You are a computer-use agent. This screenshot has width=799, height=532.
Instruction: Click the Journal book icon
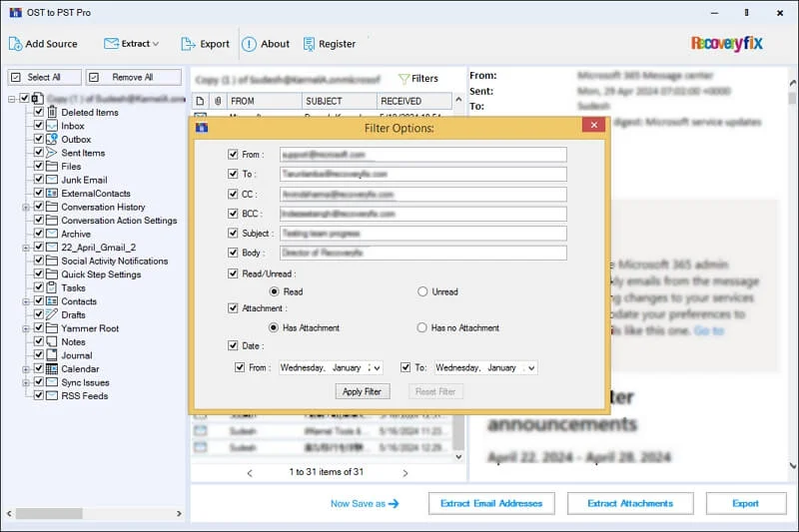pos(52,355)
